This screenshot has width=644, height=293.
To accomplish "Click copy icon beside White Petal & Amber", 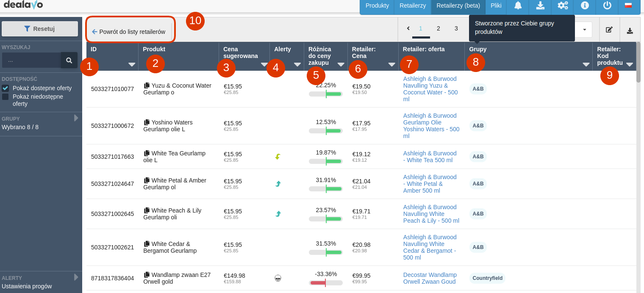I will (147, 180).
